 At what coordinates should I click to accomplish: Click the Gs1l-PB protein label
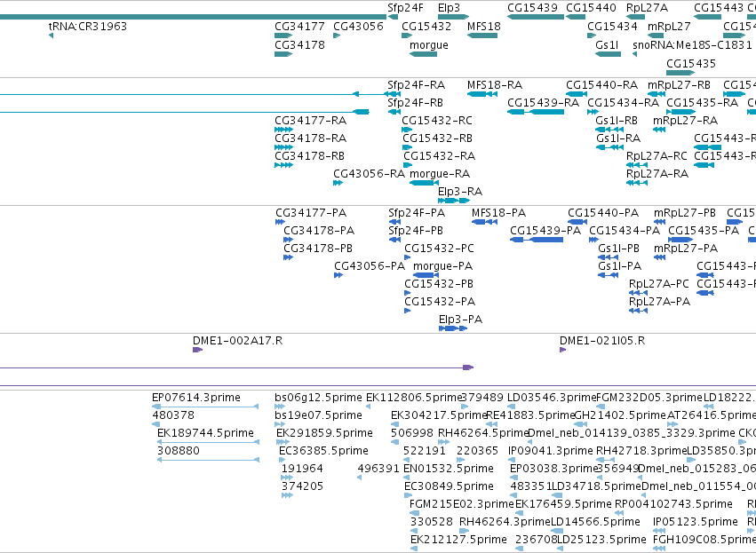point(618,249)
